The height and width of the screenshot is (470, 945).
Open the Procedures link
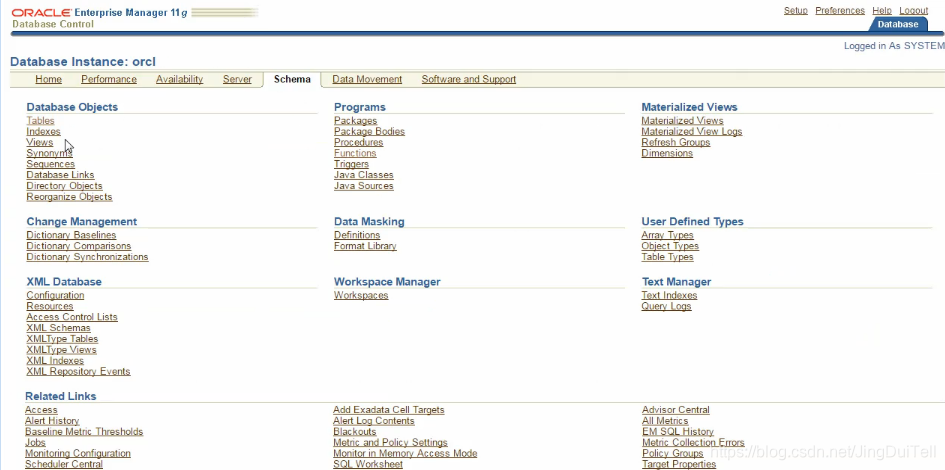[359, 142]
